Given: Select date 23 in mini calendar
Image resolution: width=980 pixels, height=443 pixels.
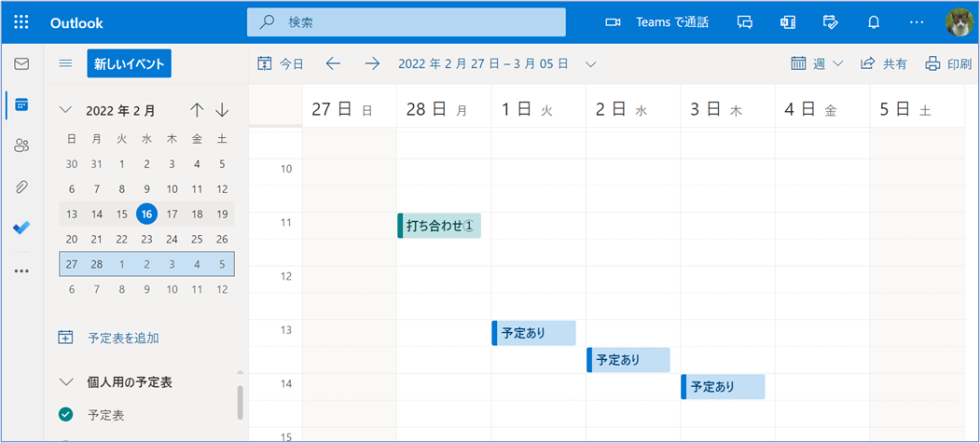Looking at the screenshot, I should (x=147, y=240).
